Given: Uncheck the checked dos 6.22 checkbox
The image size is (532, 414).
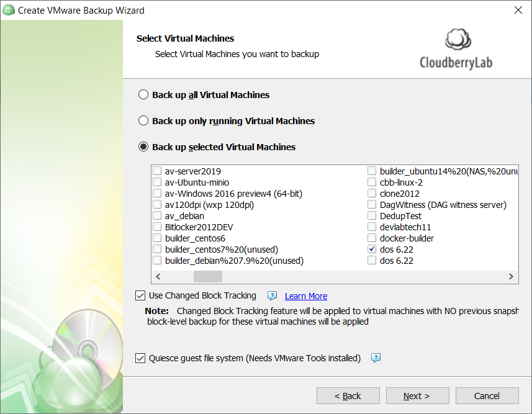Looking at the screenshot, I should click(x=372, y=249).
